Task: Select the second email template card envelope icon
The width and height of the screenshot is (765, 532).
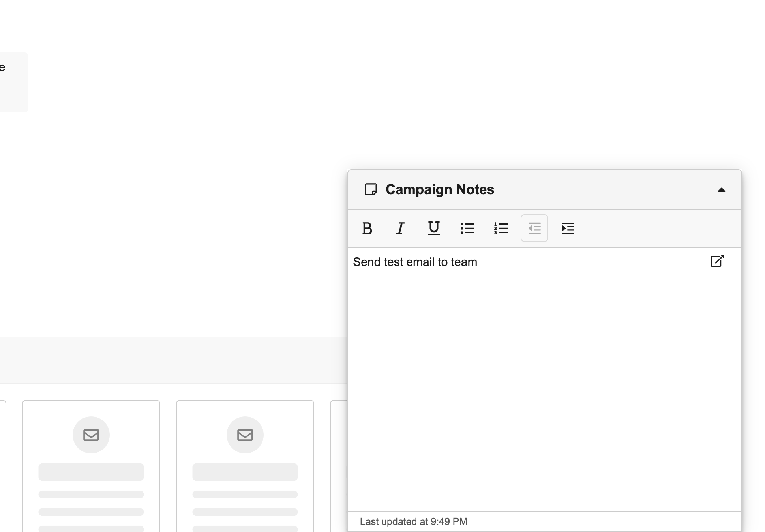Action: pos(245,435)
